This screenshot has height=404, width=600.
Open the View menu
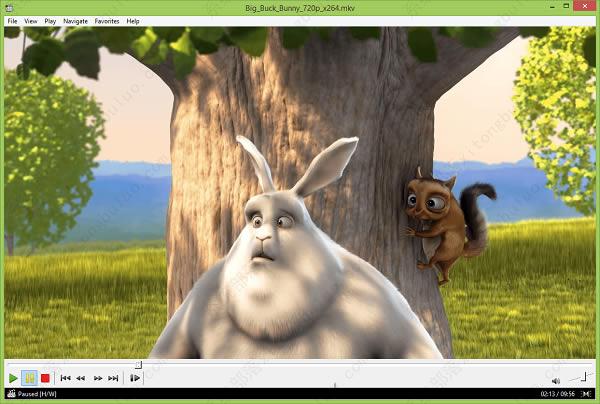pyautogui.click(x=31, y=21)
